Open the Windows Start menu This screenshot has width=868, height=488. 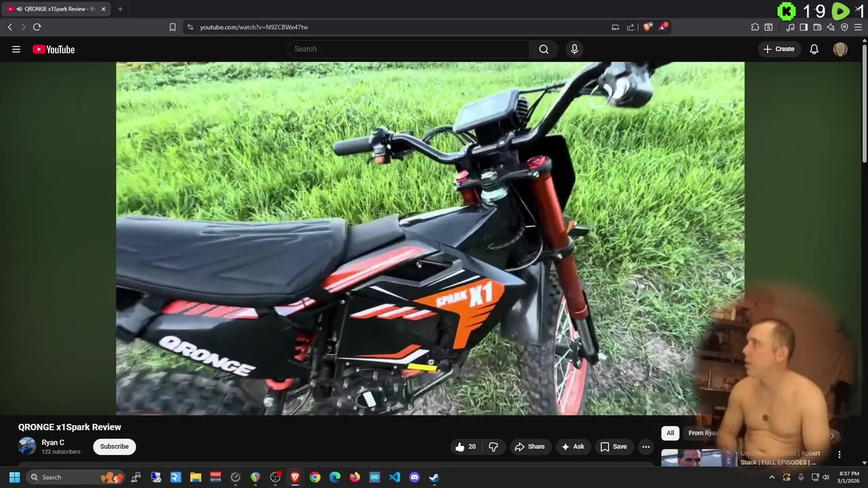pos(14,477)
